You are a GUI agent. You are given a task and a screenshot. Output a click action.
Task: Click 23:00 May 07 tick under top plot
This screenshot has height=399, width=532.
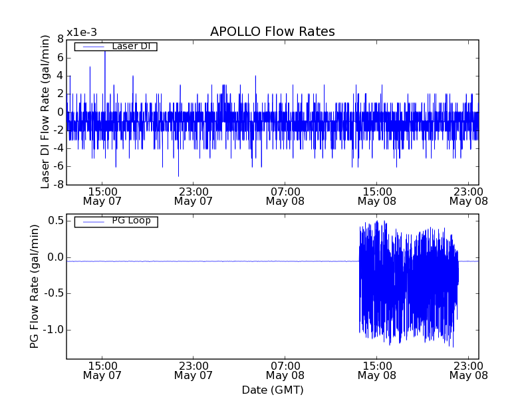(x=194, y=196)
